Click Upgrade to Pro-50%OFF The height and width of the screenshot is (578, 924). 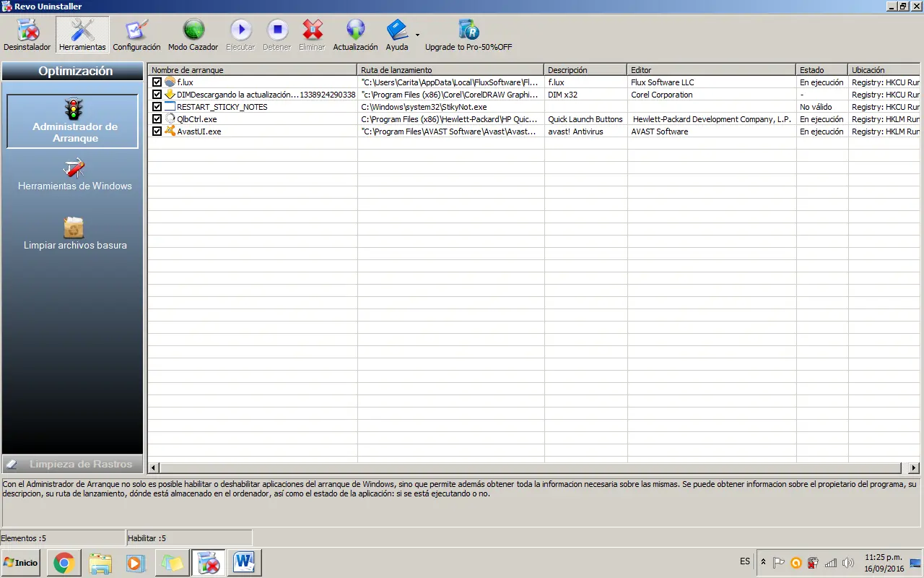pos(468,35)
